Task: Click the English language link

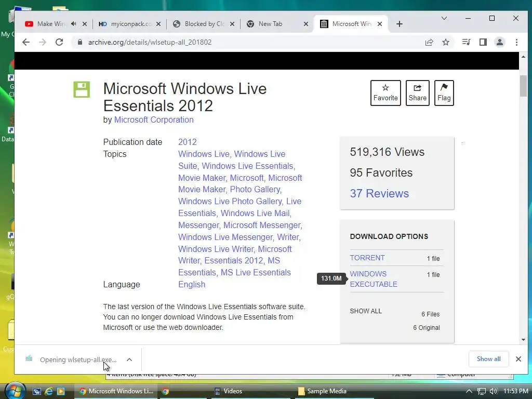Action: tap(192, 284)
